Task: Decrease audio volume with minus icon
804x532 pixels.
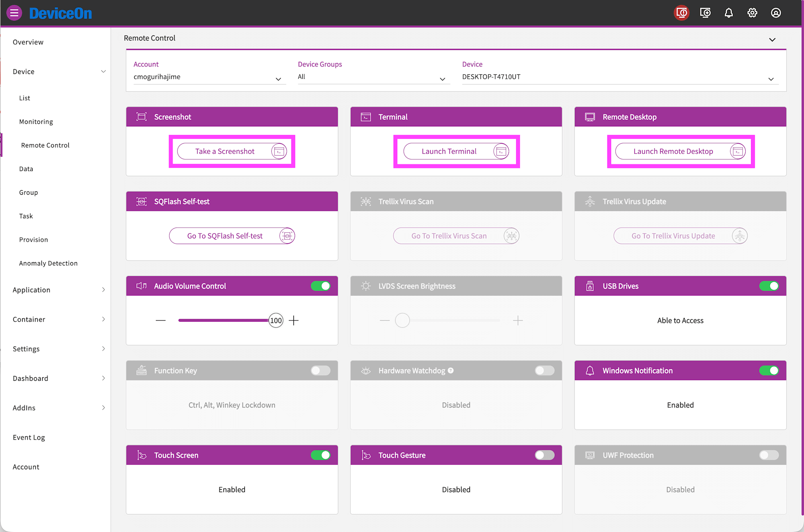Action: [161, 320]
